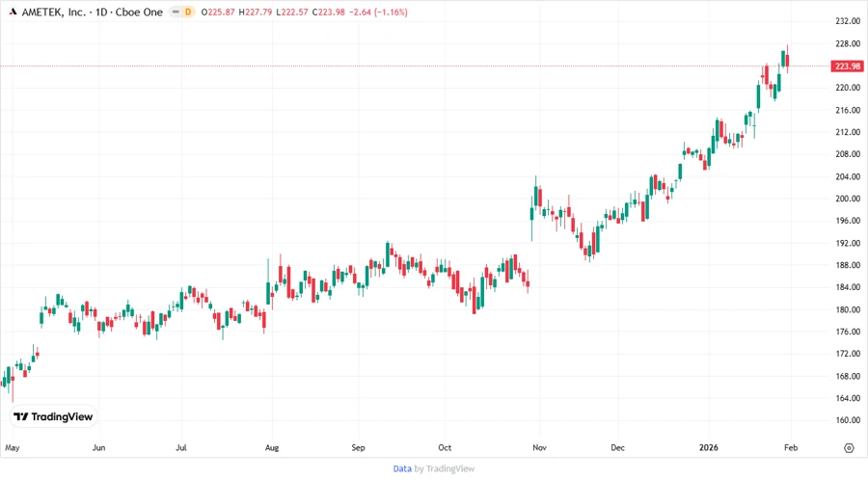Click close value C223.98
The width and height of the screenshot is (868, 480).
[329, 12]
